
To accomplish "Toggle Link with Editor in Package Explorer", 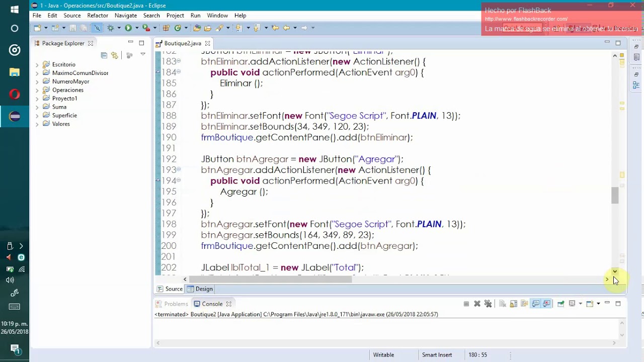I will tap(115, 55).
